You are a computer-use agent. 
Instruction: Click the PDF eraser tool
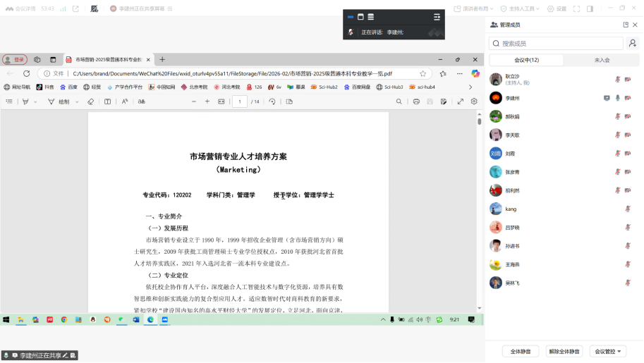(x=90, y=101)
